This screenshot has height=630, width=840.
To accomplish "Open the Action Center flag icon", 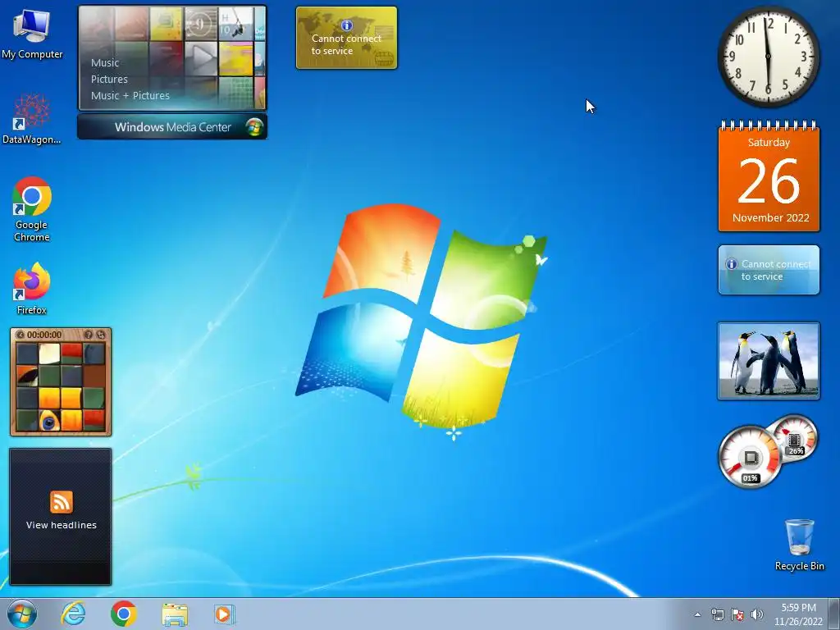I will 737,614.
